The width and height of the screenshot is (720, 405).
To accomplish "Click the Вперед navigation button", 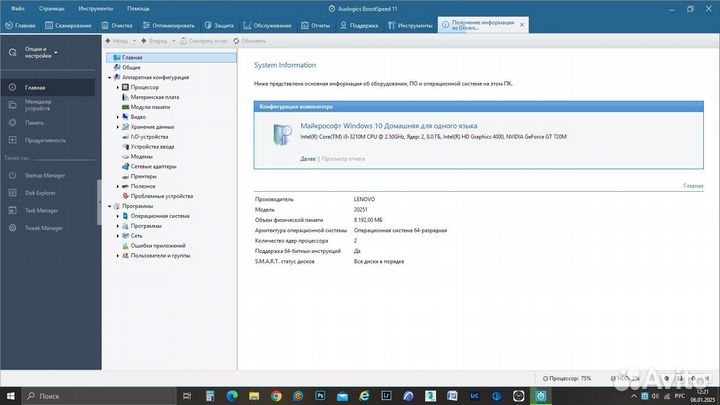I will [154, 41].
